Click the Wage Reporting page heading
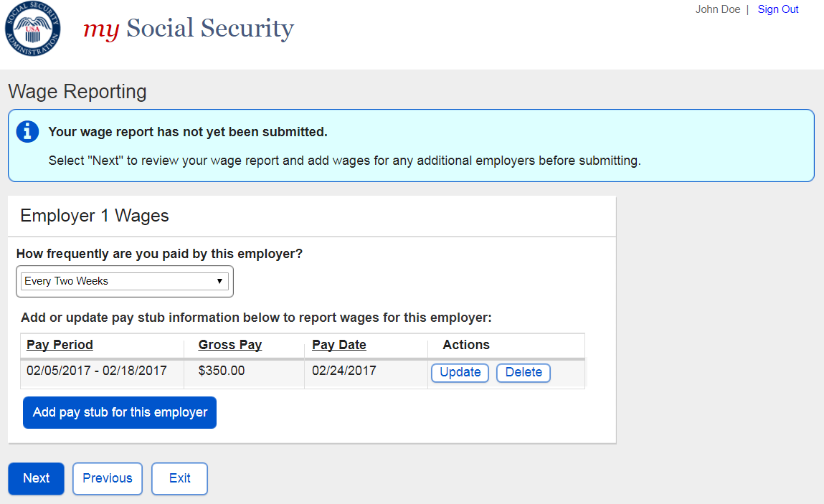Viewport: 824px width, 504px height. click(77, 92)
